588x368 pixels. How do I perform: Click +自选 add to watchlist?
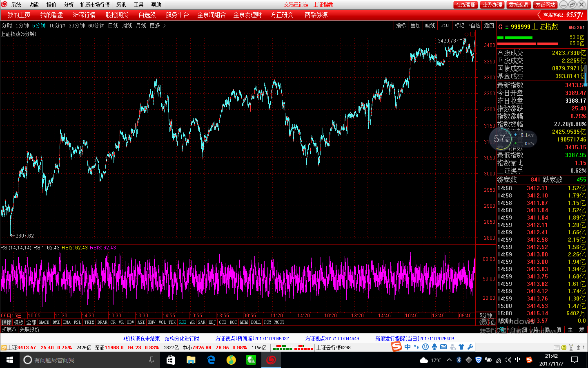coord(474,25)
